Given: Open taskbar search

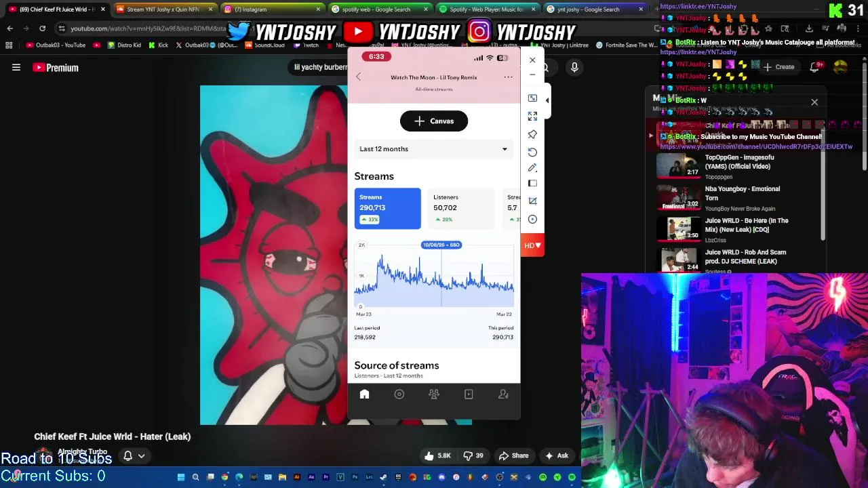Looking at the screenshot, I should point(195,477).
